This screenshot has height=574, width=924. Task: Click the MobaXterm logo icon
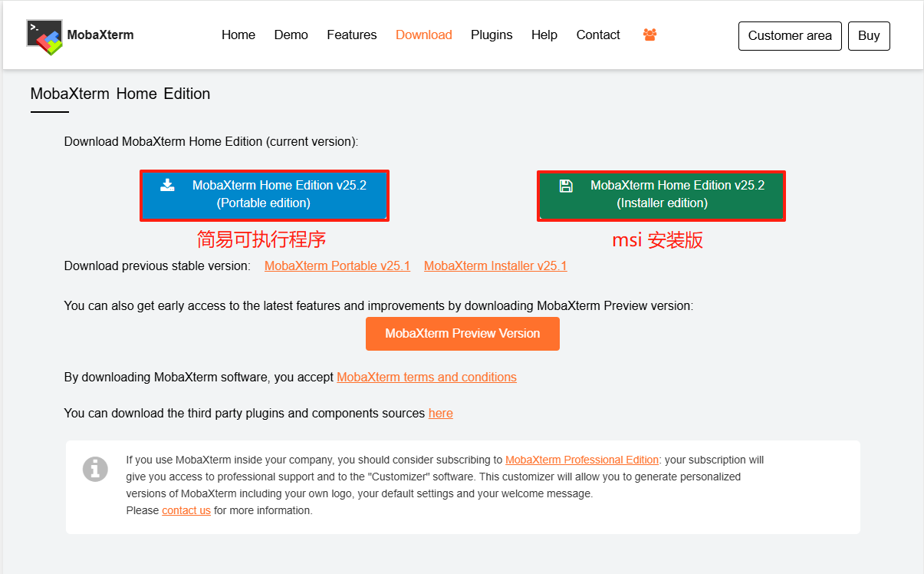(44, 36)
